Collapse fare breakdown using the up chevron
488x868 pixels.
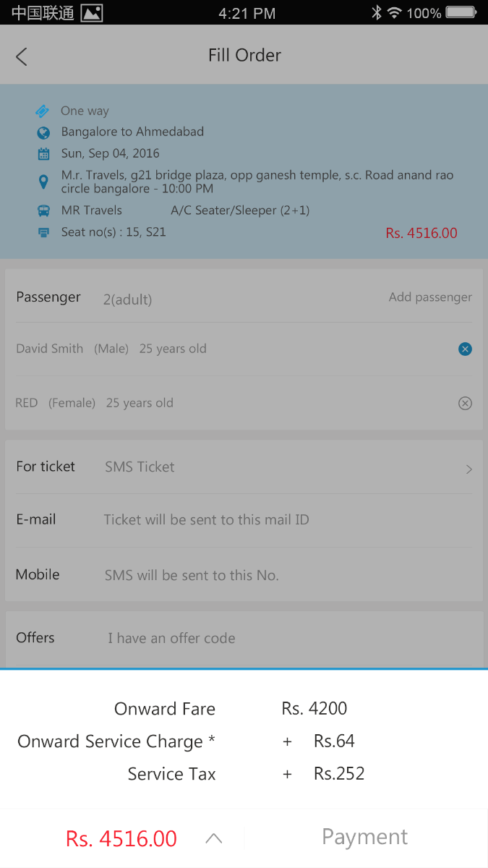click(213, 838)
